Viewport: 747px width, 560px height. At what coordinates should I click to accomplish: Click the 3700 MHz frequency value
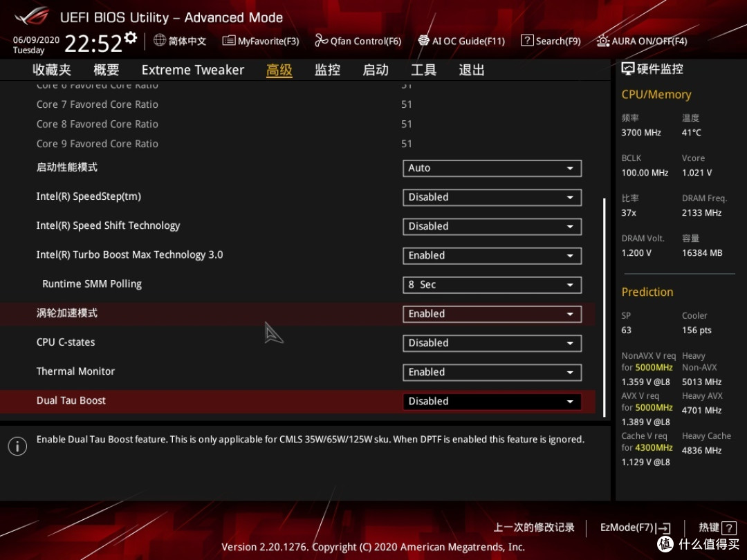tap(640, 132)
